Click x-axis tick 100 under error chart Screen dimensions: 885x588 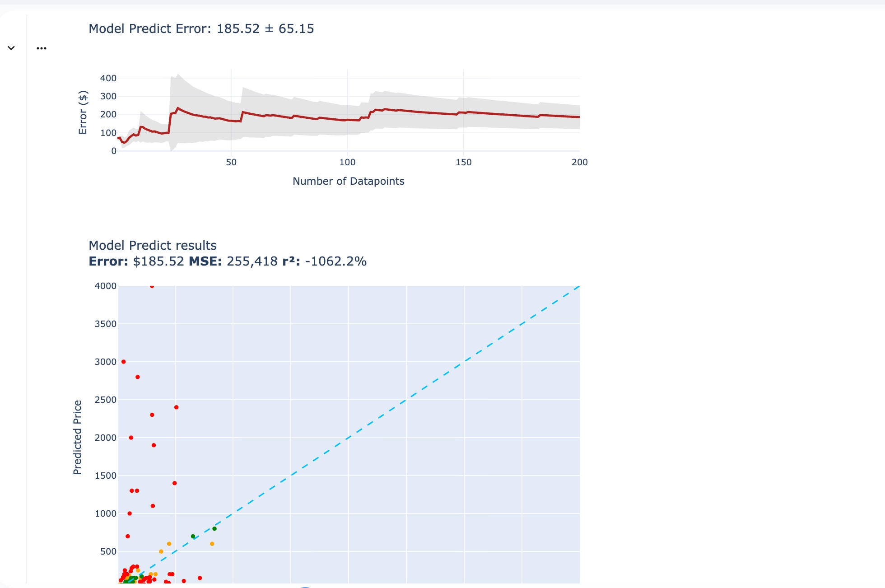click(x=347, y=162)
